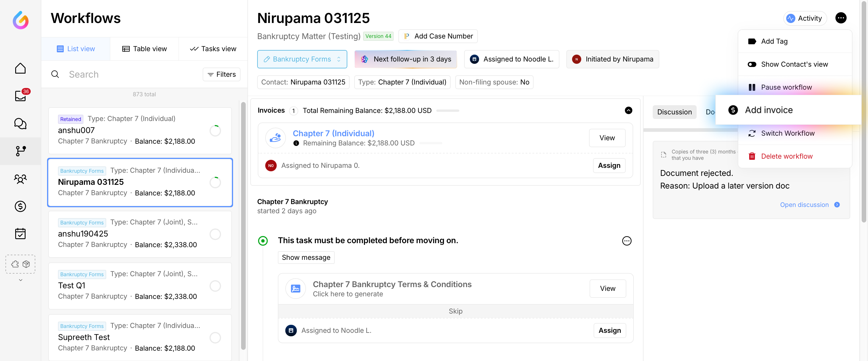868x361 pixels.
Task: Open the contacts people icon in sidebar
Action: pos(20,178)
